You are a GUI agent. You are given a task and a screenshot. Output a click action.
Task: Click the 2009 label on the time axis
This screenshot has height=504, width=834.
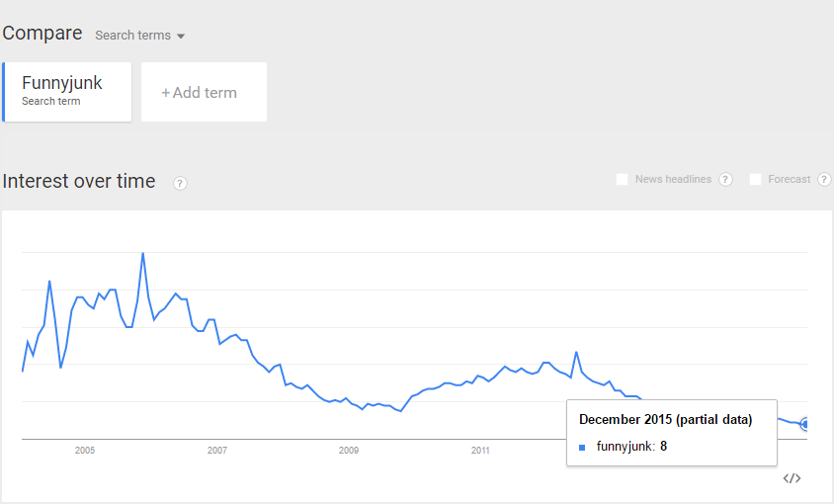(349, 451)
